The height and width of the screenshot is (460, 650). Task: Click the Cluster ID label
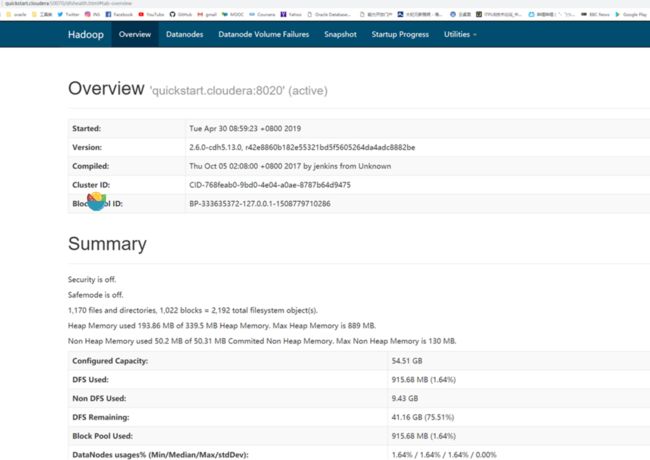[91, 185]
